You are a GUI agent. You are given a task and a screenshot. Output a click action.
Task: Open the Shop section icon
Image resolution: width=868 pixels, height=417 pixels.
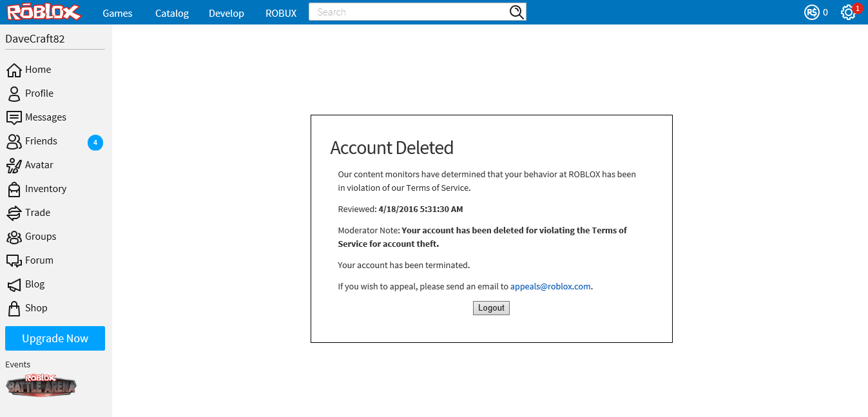click(14, 307)
